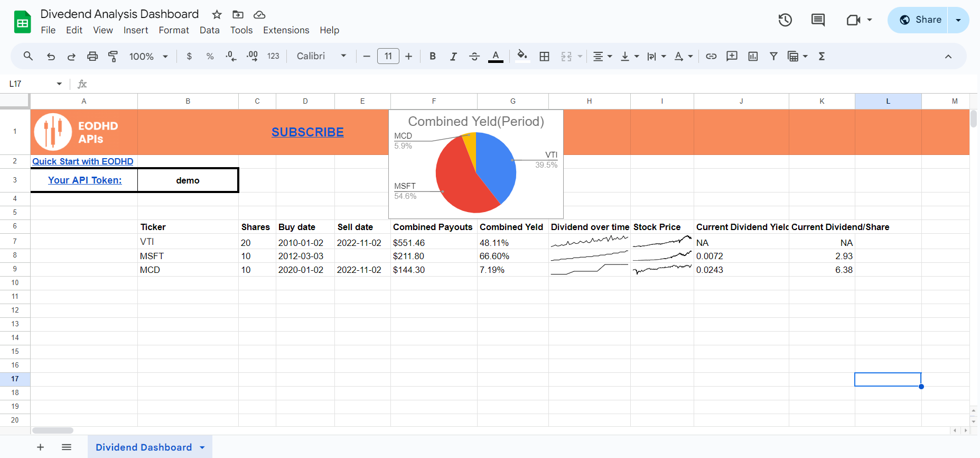Collapse the toolbar with caret icon
Screen dimensions: 980x458
pyautogui.click(x=948, y=56)
